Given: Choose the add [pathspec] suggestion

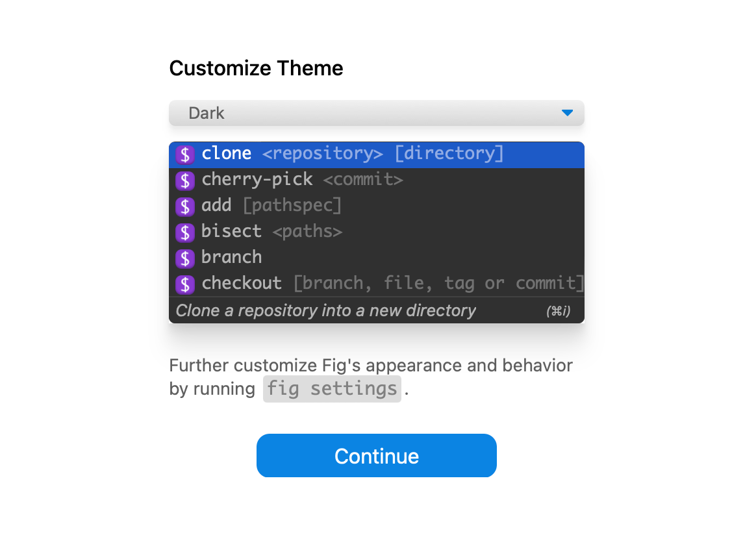Looking at the screenshot, I should point(377,206).
